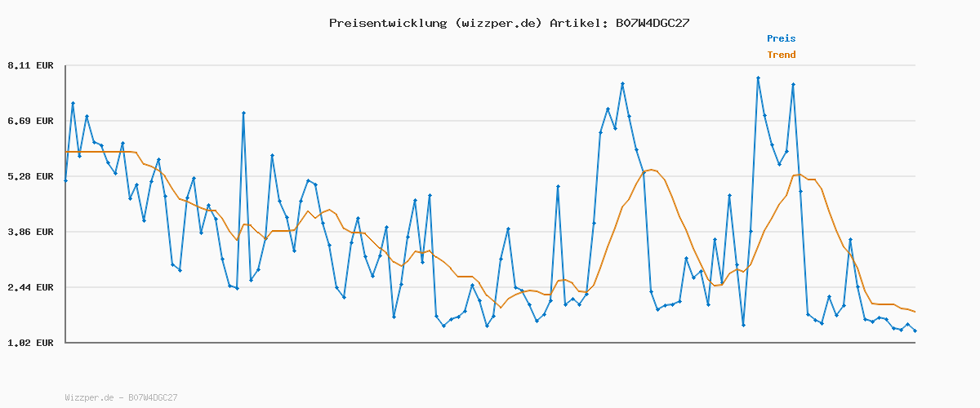980x408 pixels.
Task: Click article ID B07W4DGC27 in the title
Action: (x=651, y=23)
